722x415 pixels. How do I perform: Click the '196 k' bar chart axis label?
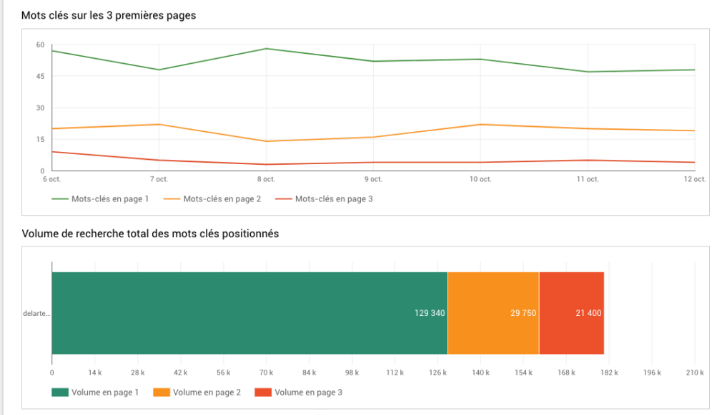652,373
